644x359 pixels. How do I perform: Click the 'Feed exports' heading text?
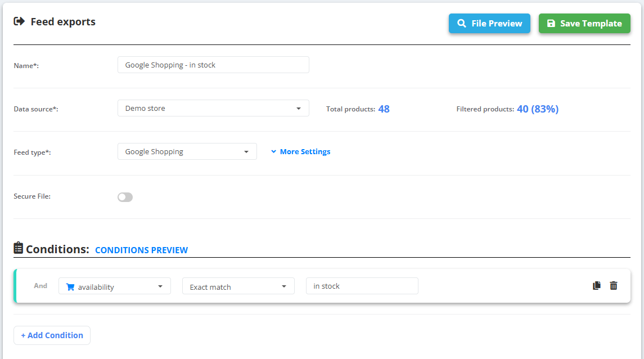63,22
